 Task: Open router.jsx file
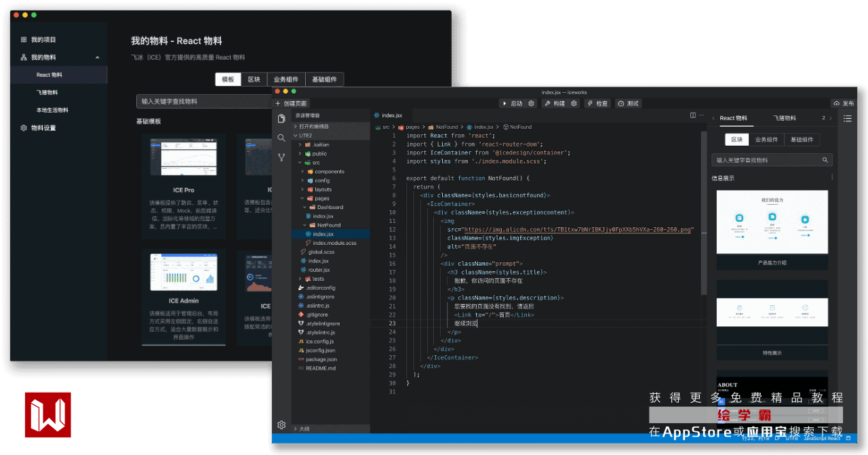point(331,270)
